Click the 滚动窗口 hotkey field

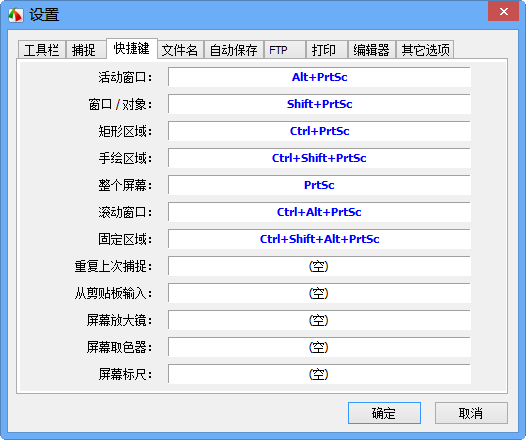[x=319, y=212]
